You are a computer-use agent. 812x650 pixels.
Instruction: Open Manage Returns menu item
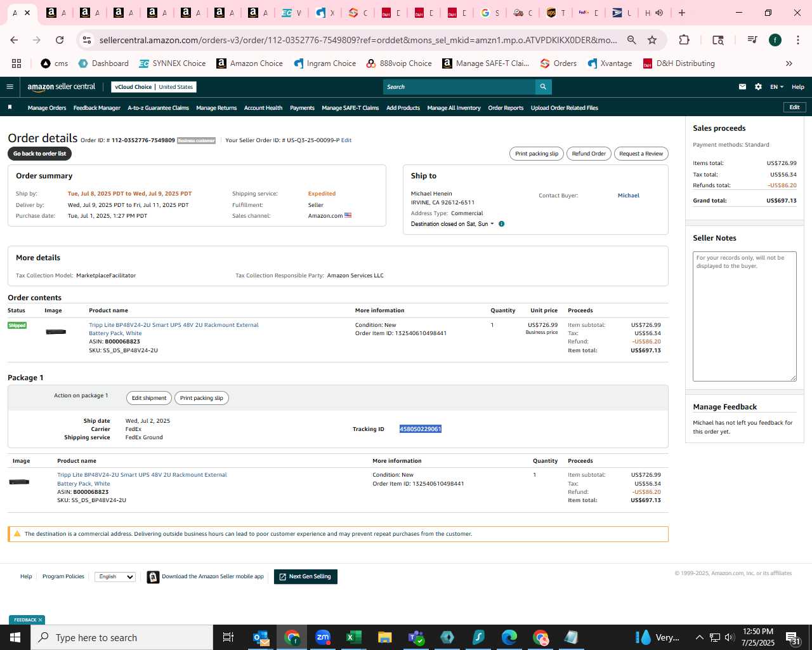click(216, 108)
